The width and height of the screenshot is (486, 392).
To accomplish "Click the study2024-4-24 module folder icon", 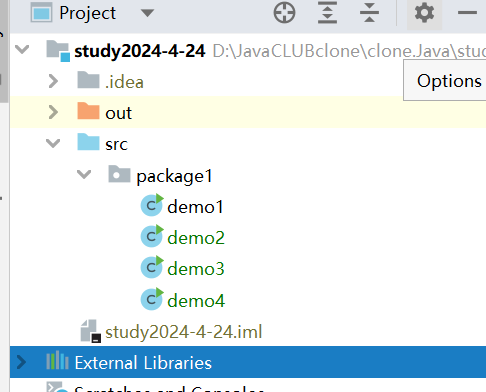I will (58, 51).
